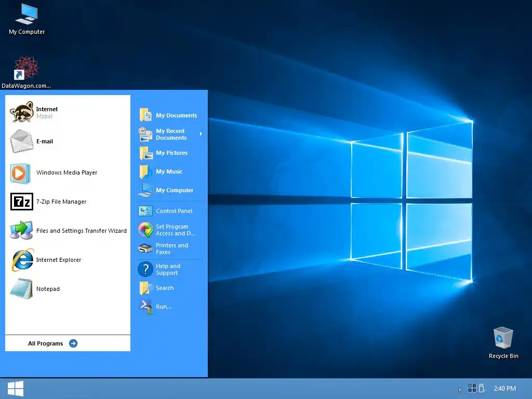Open 7-Zip File Manager
Screen dimensions: 532x399
tap(68, 202)
